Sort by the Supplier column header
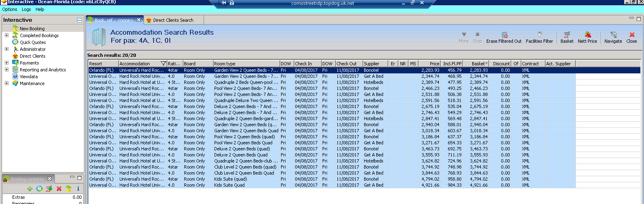Image resolution: width=644 pixels, height=204 pixels. tap(376, 64)
